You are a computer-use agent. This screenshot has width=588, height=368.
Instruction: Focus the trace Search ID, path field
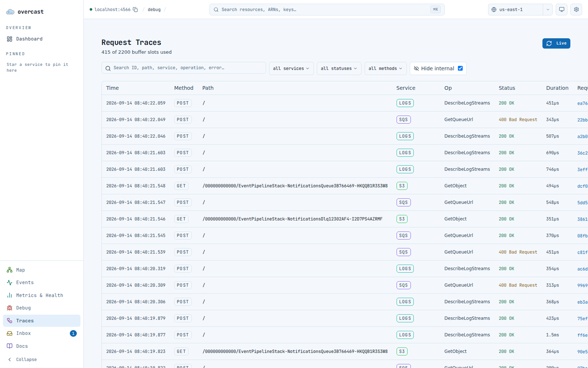183,68
